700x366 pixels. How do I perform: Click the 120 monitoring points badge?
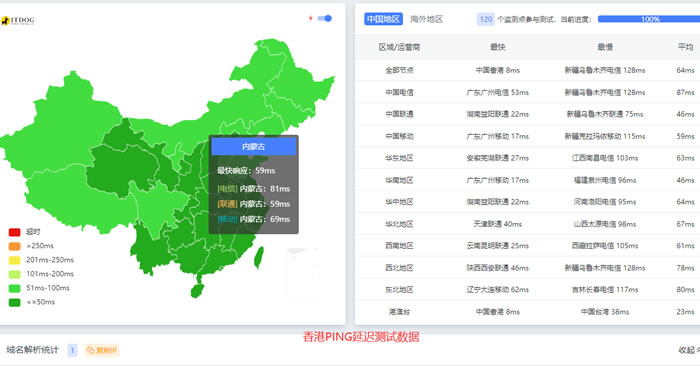coord(486,19)
